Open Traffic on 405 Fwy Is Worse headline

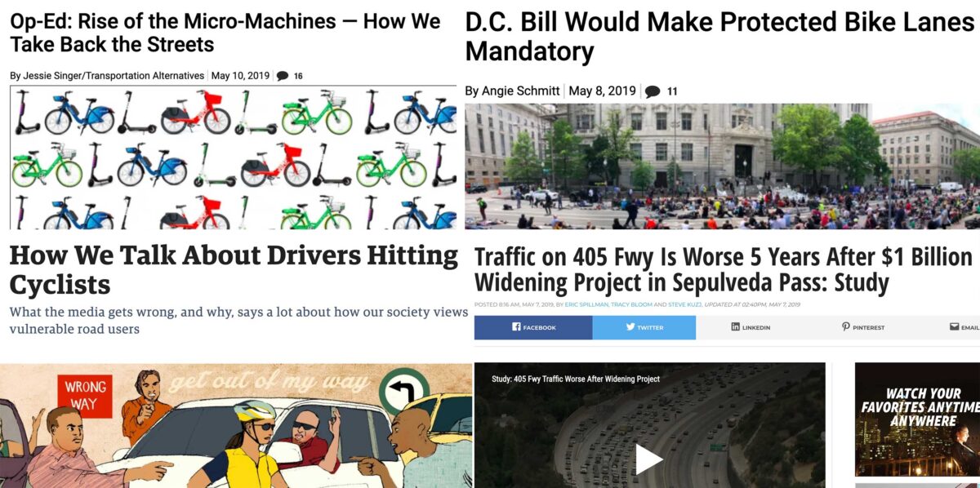[x=723, y=270]
